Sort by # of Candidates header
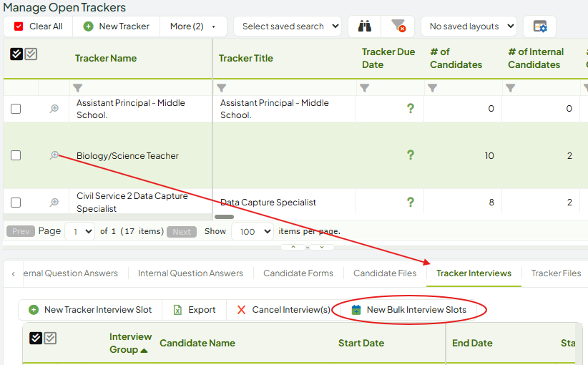Screen dimensions: 588x365 (456, 58)
